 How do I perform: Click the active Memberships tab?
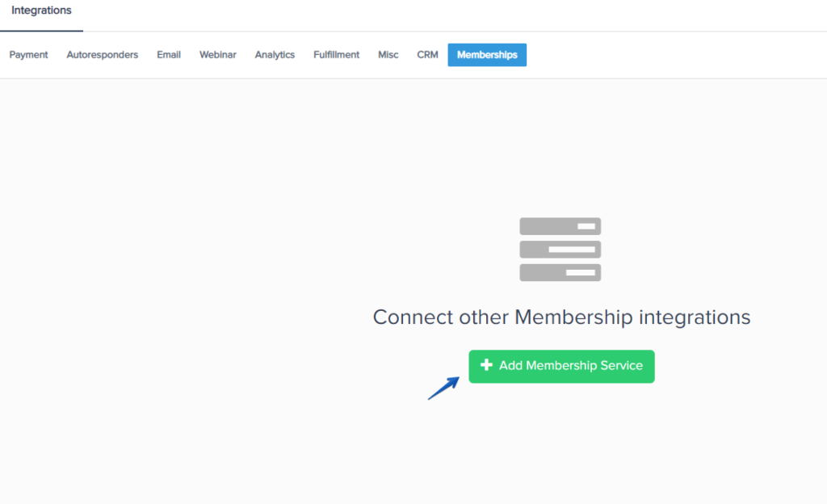tap(487, 55)
